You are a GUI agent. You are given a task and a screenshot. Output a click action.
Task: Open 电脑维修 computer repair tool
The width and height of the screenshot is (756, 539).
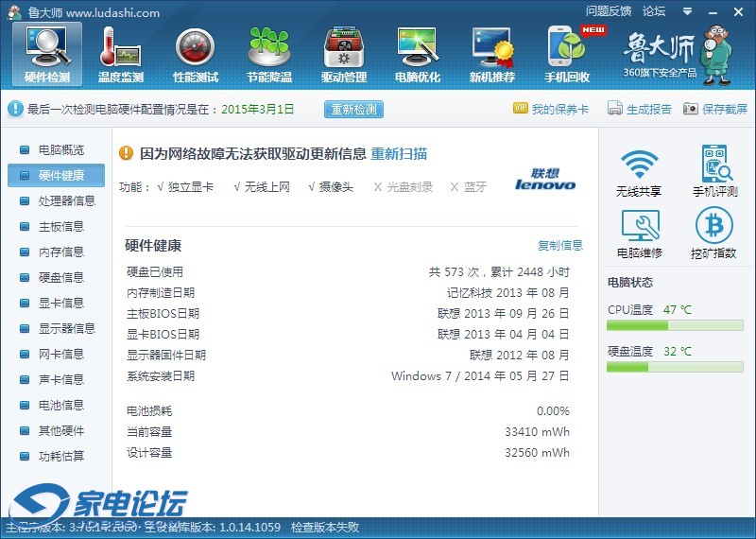[x=639, y=234]
